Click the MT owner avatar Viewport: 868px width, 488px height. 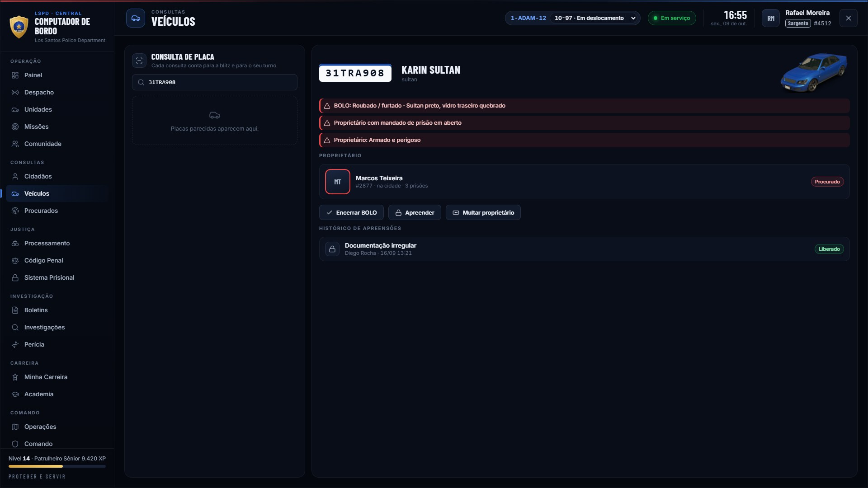pos(338,182)
